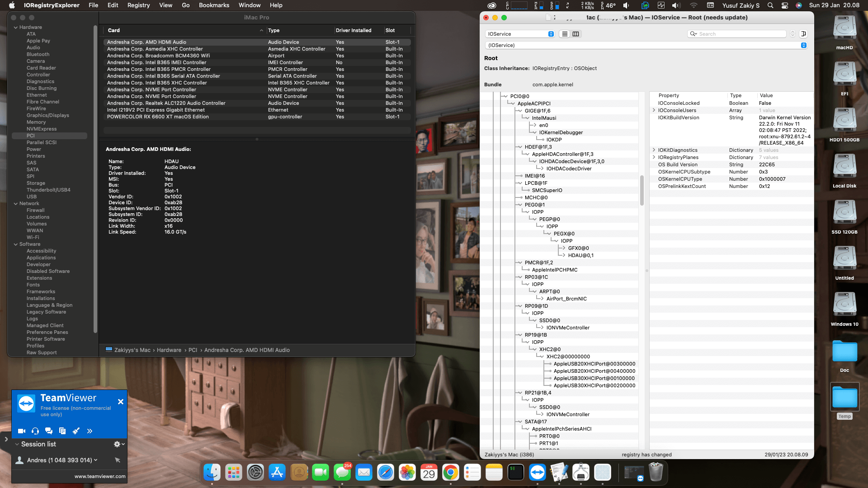Open the TeamViewer whiteboard brush
This screenshot has width=868, height=488.
pyautogui.click(x=76, y=431)
